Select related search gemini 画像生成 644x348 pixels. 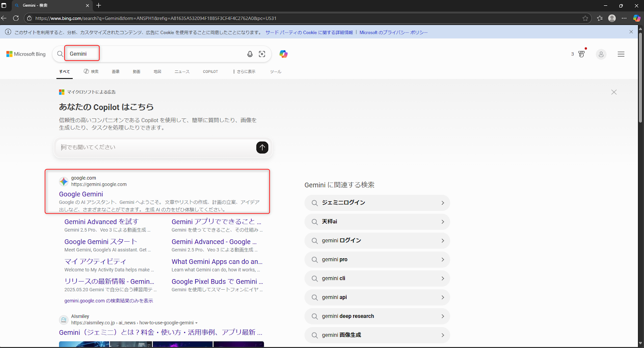tap(377, 335)
